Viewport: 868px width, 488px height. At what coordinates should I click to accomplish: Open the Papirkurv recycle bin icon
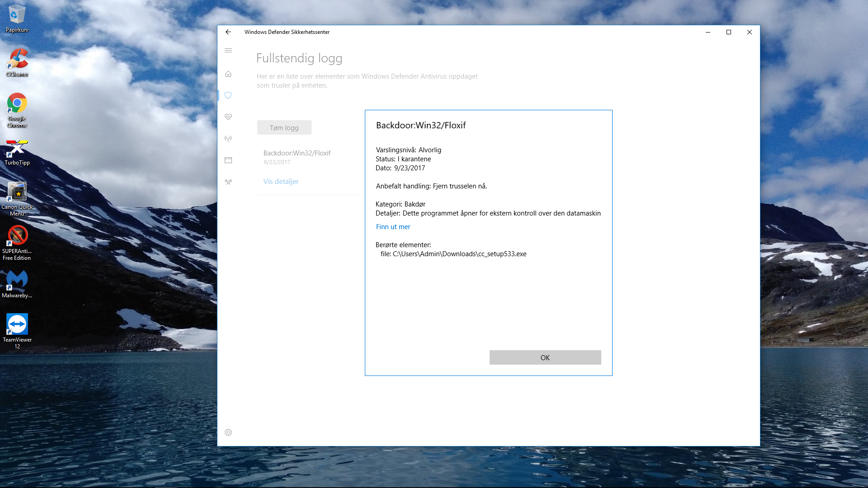pyautogui.click(x=17, y=18)
